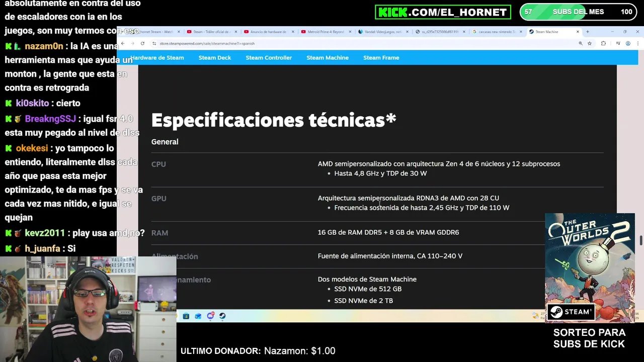Viewport: 644px width, 362px height.
Task: Open Hardware de Steam nav link
Action: (x=157, y=58)
